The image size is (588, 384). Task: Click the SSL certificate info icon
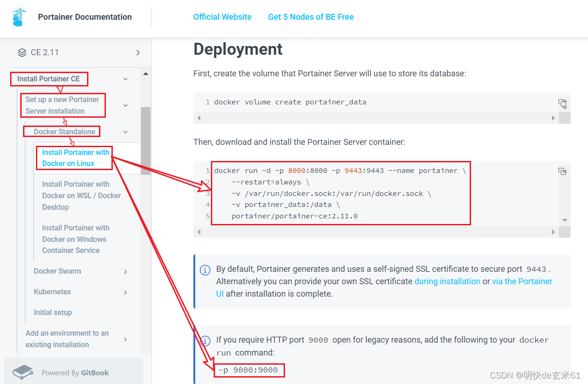205,270
